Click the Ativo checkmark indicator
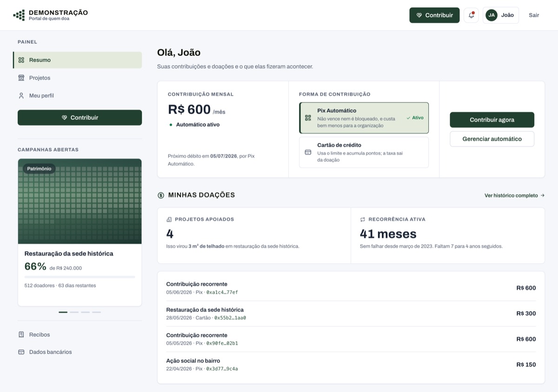Screen dimensions: 558x392 coord(415,118)
